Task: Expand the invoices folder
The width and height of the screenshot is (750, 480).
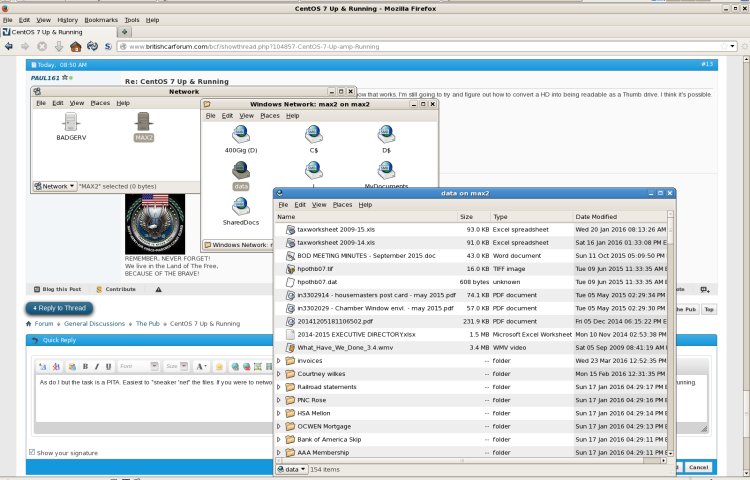Action: [x=279, y=361]
